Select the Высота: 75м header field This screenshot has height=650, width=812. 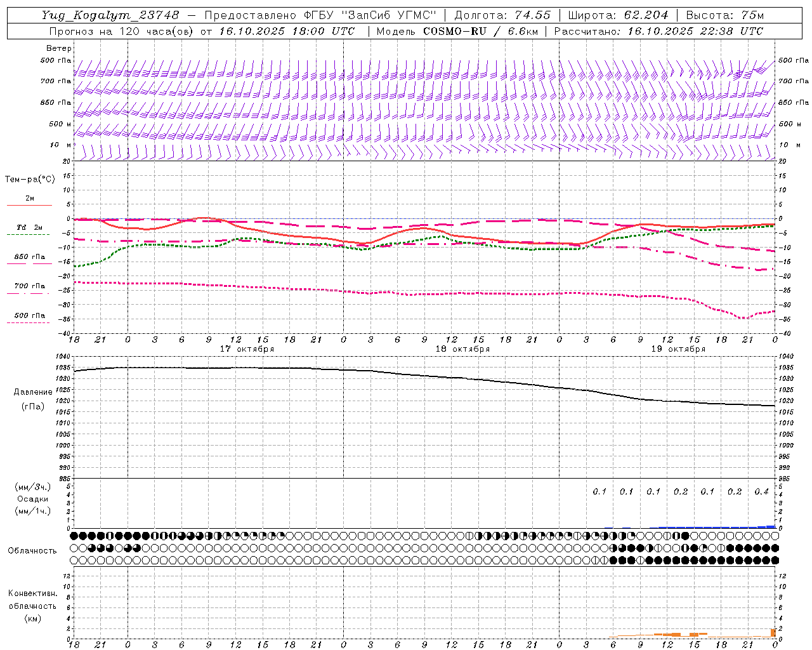click(x=725, y=15)
